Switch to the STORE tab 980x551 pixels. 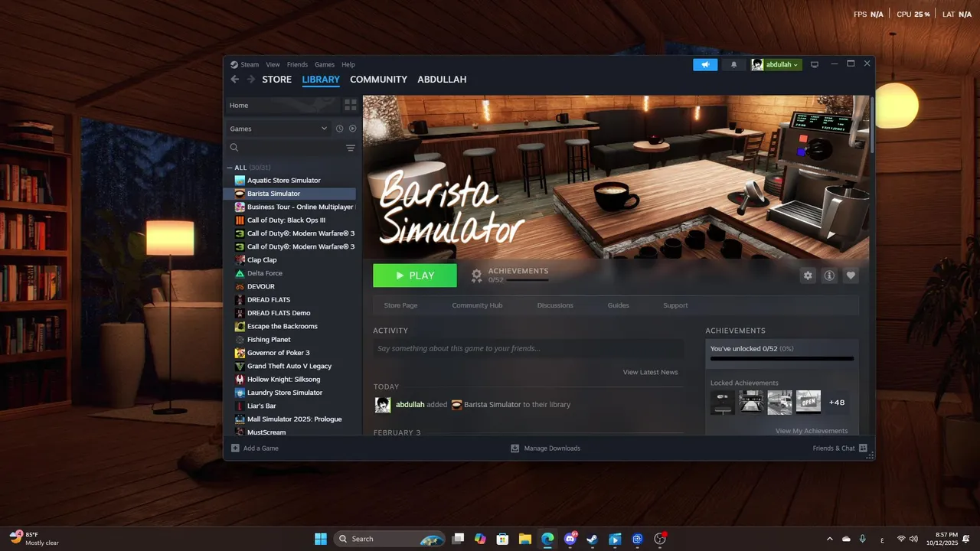(x=277, y=80)
